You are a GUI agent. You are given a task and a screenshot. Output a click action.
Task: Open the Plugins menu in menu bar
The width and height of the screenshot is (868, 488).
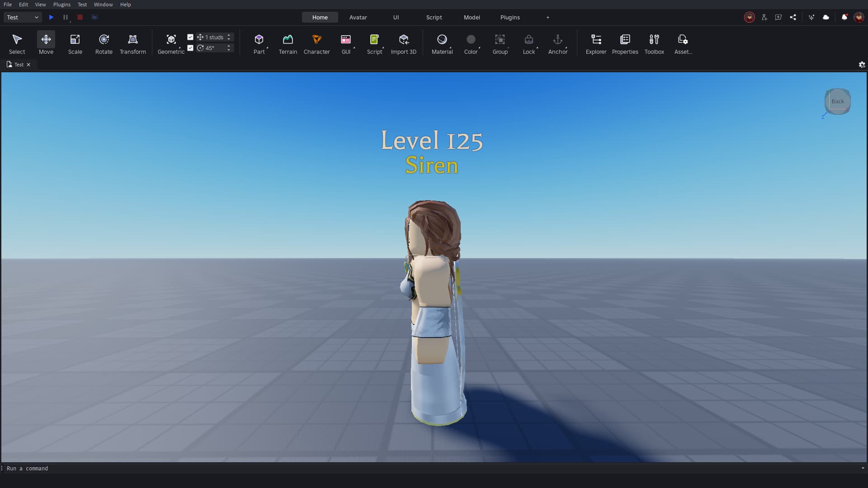(61, 5)
